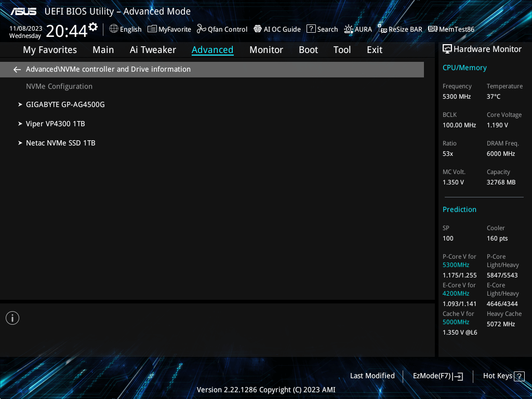The image size is (532, 399).
Task: Click the 5000MHz cache frequency label
Action: (x=456, y=322)
